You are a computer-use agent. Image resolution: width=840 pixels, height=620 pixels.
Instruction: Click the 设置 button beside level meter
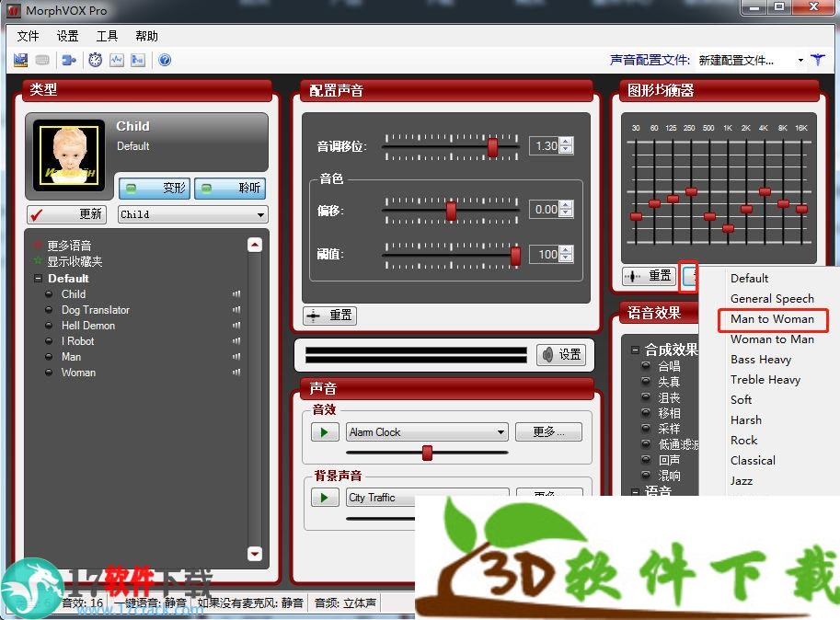(561, 354)
